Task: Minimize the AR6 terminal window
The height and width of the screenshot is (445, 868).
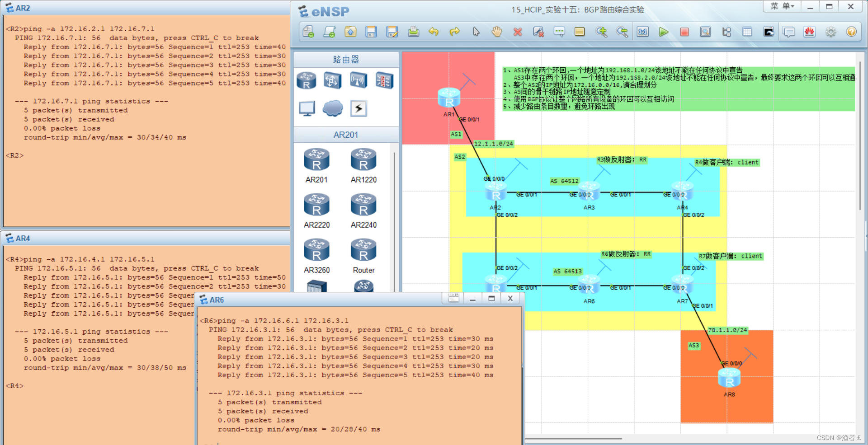Action: [472, 298]
